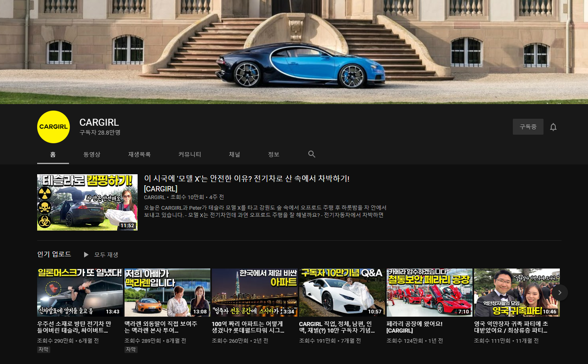Click the Bugatti channel banner image

pyautogui.click(x=294, y=52)
